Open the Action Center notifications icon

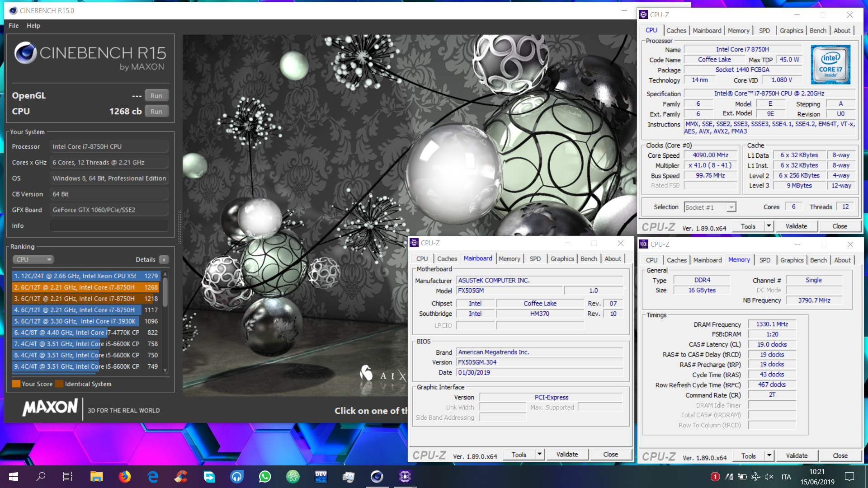tap(849, 477)
